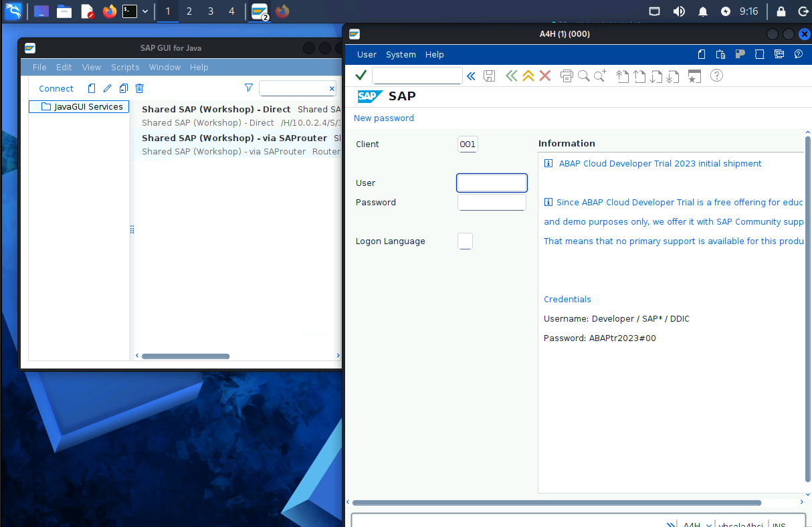This screenshot has height=527, width=812.
Task: Click the Find magnifier icon
Action: click(583, 76)
